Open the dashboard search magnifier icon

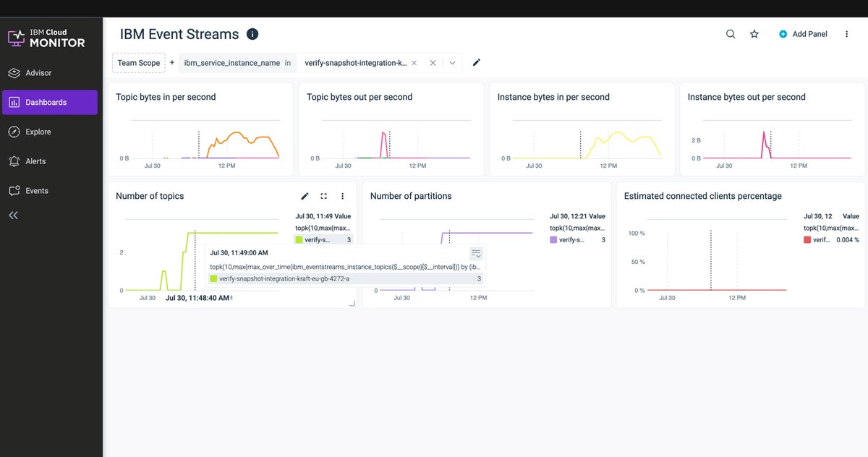coord(731,34)
